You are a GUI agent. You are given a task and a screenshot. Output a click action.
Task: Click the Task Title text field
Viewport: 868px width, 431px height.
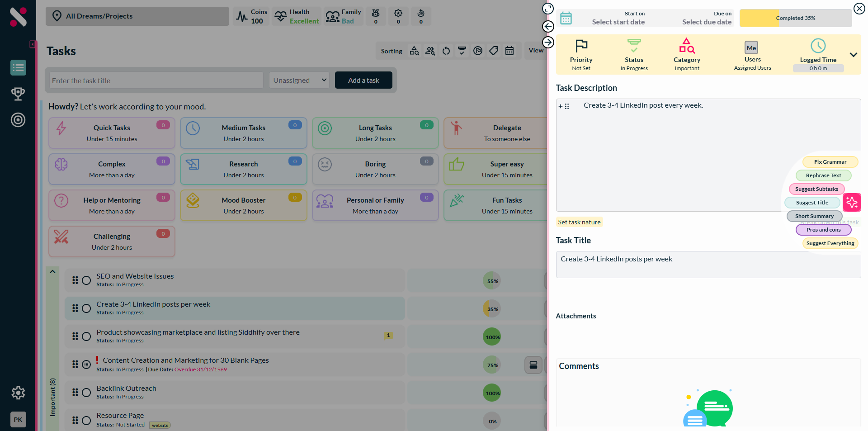pyautogui.click(x=708, y=265)
